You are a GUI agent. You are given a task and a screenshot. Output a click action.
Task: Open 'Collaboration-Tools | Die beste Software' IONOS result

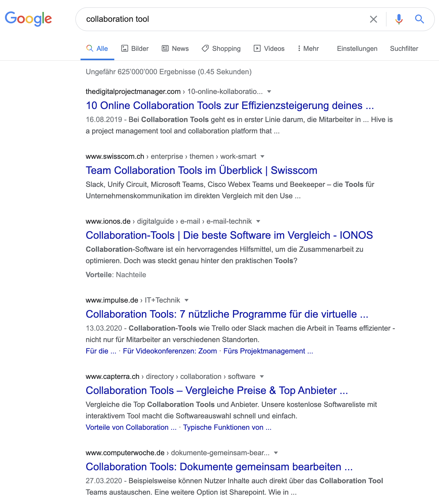229,235
